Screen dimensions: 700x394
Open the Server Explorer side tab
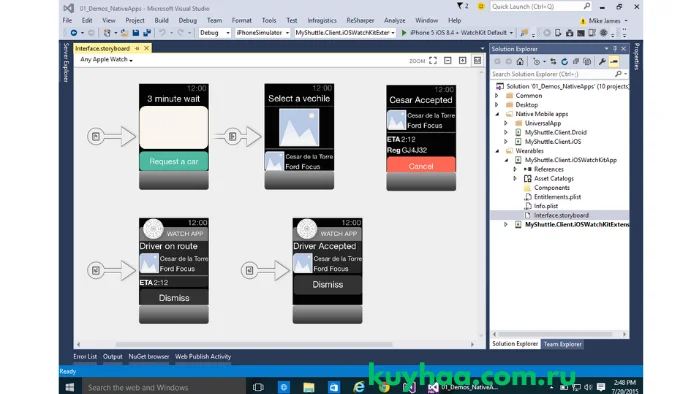(x=66, y=62)
